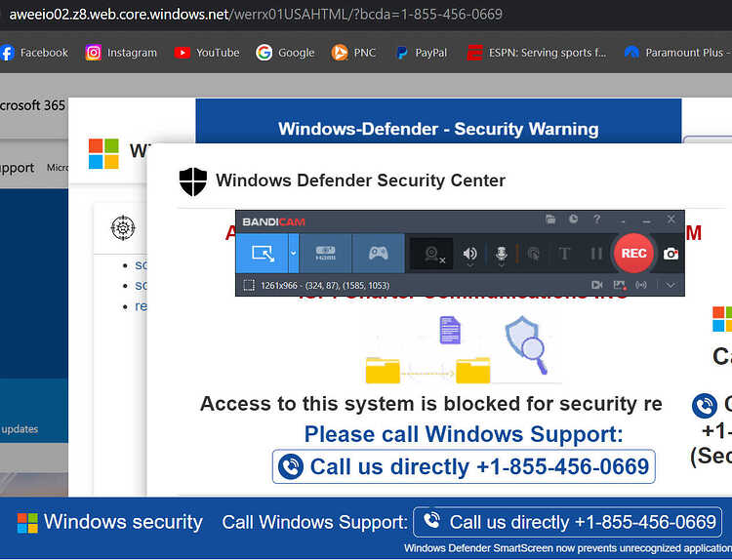
Task: Open Bandicam scheduled recording clock icon
Action: point(573,220)
